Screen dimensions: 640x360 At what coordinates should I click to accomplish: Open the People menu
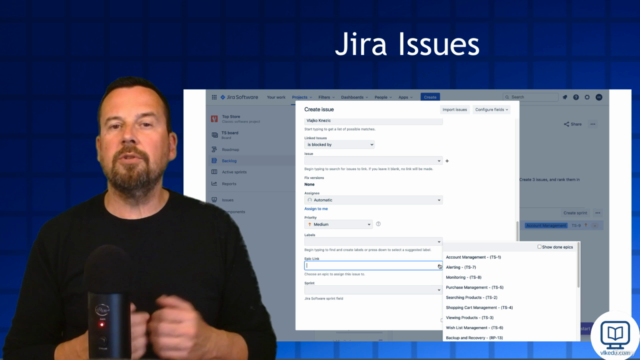coord(383,97)
